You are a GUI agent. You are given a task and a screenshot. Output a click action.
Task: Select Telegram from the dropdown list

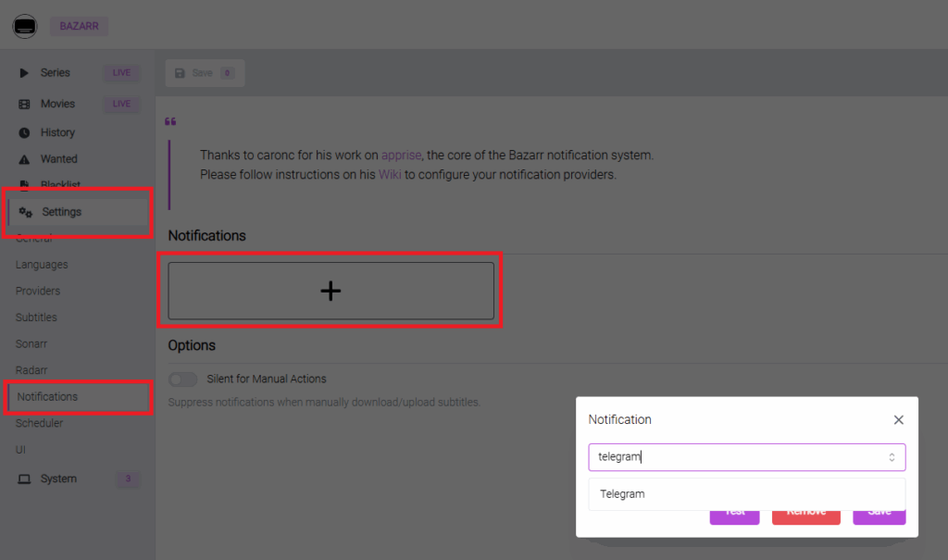click(747, 494)
